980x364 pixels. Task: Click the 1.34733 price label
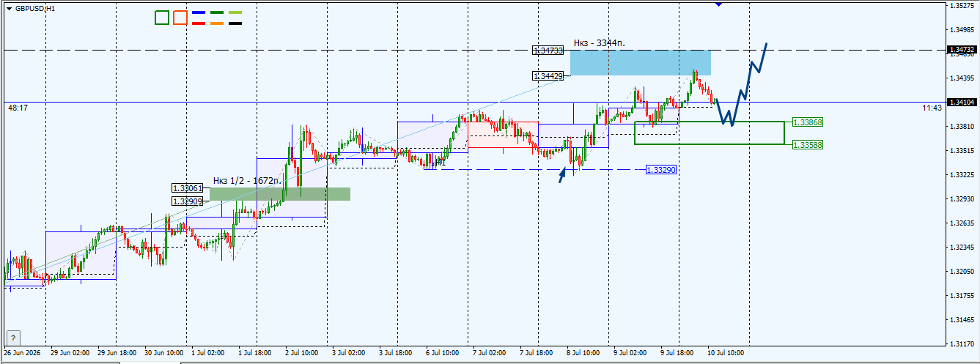[x=548, y=51]
